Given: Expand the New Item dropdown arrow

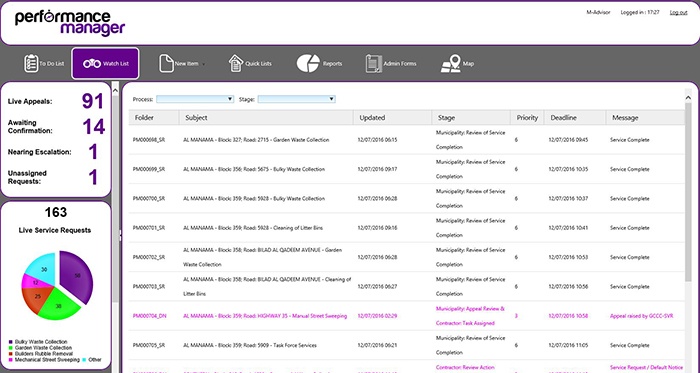Looking at the screenshot, I should (x=204, y=64).
